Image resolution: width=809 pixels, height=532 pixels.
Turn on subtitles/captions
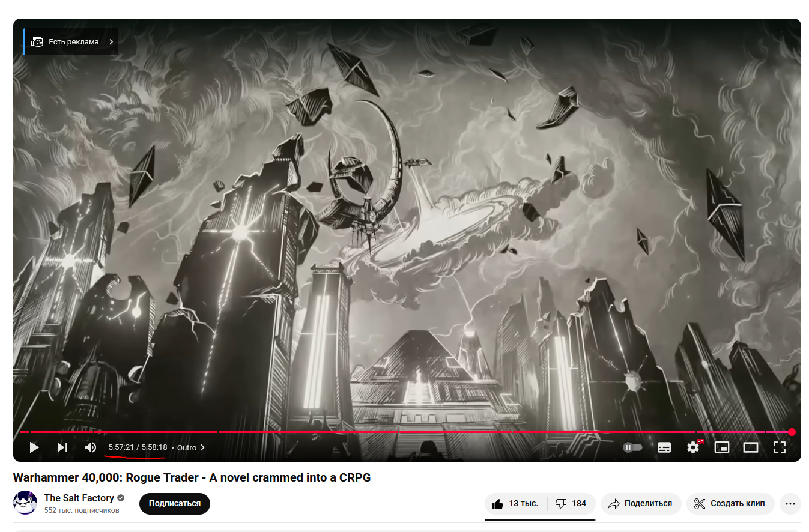(664, 447)
